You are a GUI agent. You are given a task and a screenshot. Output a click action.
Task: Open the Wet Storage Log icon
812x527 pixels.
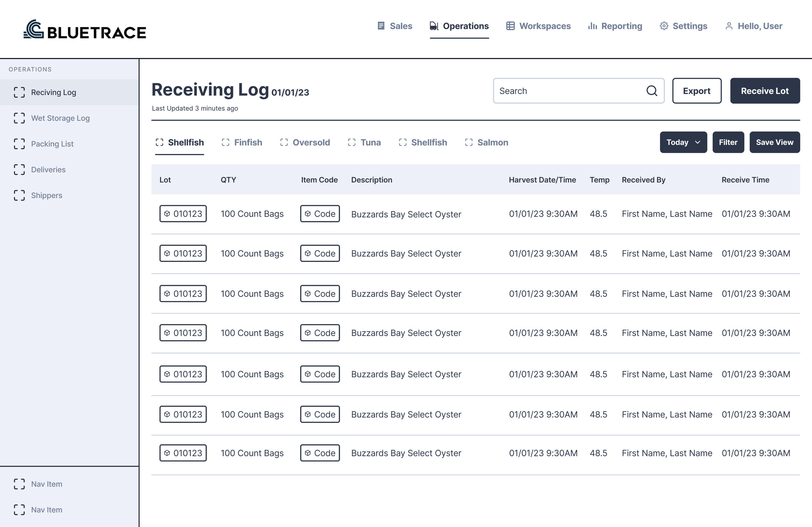tap(19, 118)
